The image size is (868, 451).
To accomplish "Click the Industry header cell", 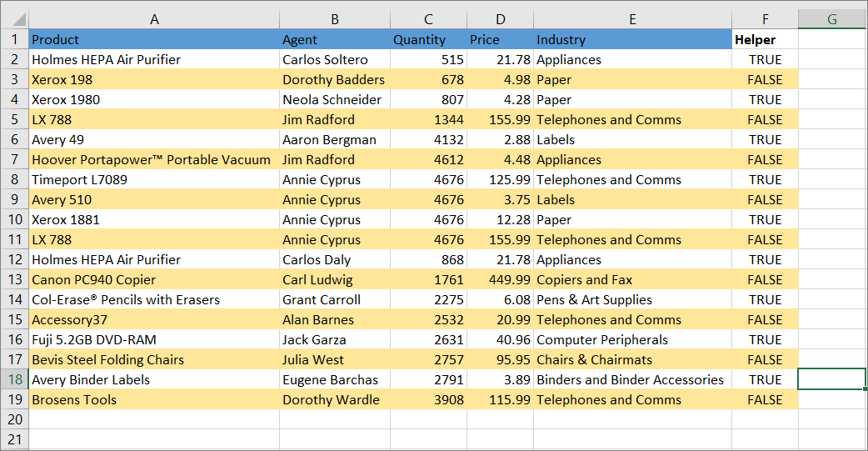I will 632,39.
